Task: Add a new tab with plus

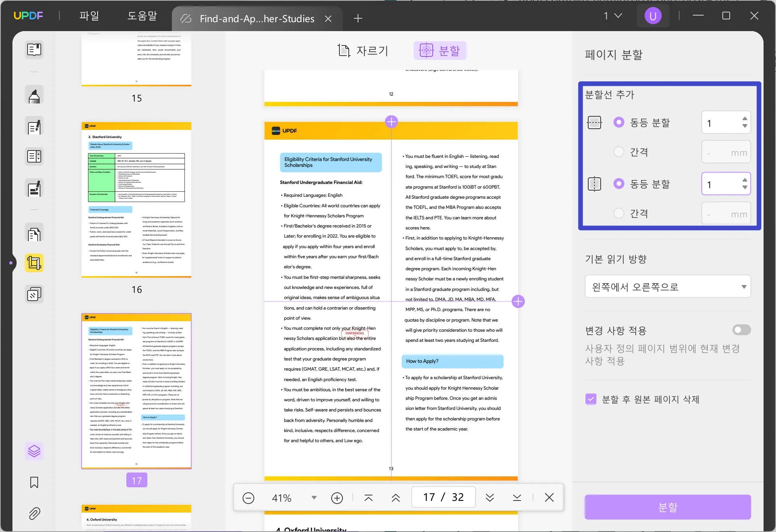Action: coord(358,18)
